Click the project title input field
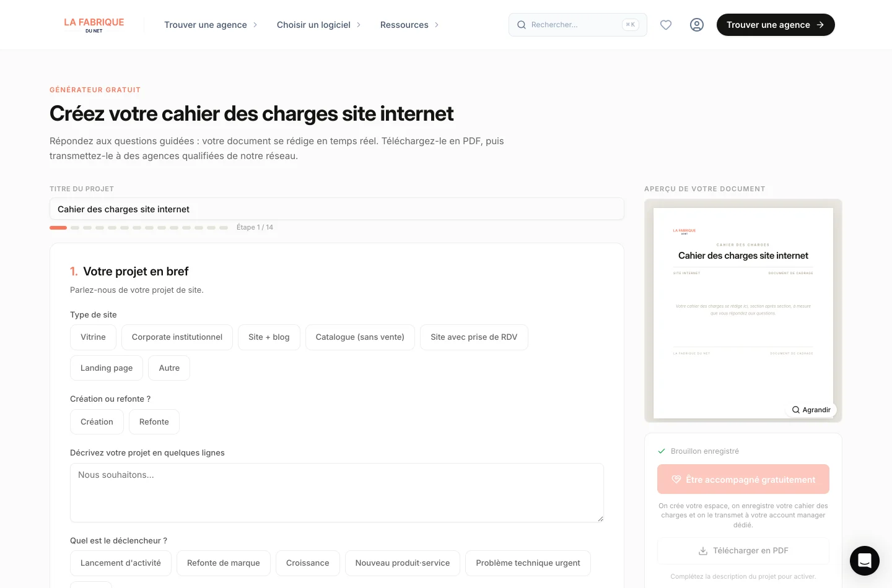This screenshot has width=892, height=588. 337,209
